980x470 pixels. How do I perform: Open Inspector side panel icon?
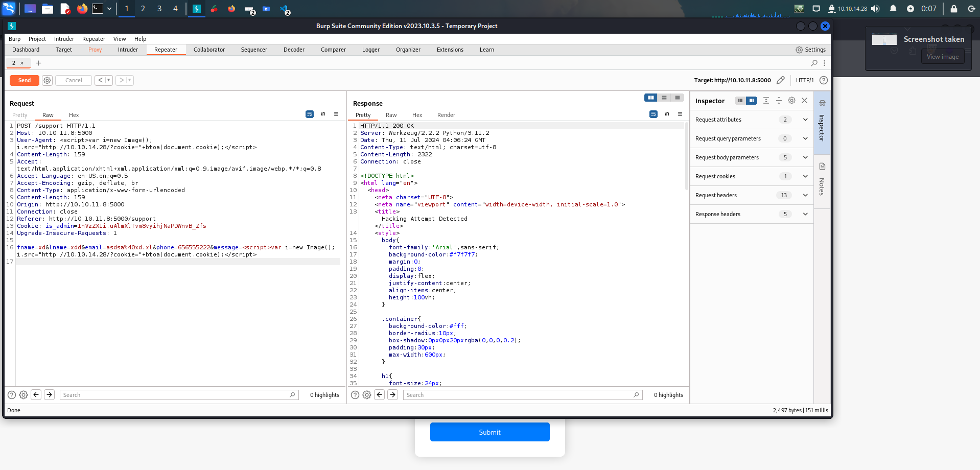click(822, 103)
